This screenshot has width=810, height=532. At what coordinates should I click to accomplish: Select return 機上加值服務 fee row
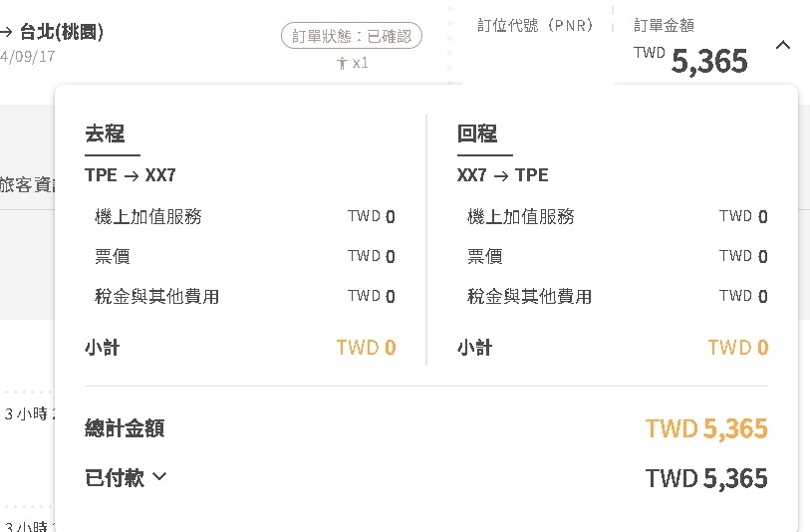click(x=520, y=216)
